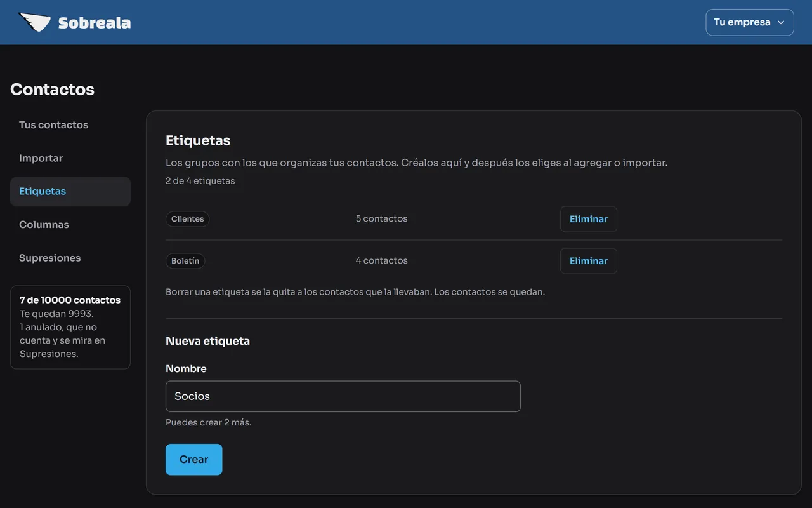Open the Importar section

pyautogui.click(x=70, y=158)
